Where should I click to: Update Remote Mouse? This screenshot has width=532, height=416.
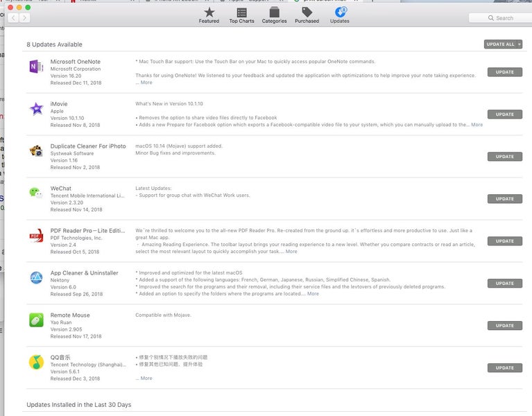[504, 325]
